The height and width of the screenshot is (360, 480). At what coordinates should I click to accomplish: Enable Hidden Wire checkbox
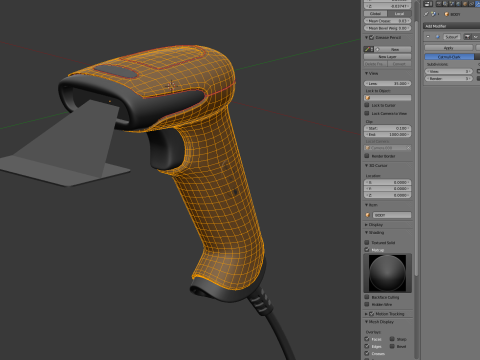point(367,304)
